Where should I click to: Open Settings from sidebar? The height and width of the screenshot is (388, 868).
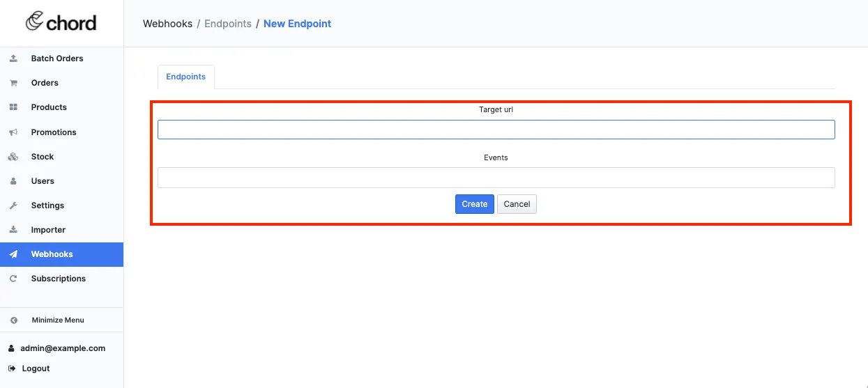[x=61, y=205]
